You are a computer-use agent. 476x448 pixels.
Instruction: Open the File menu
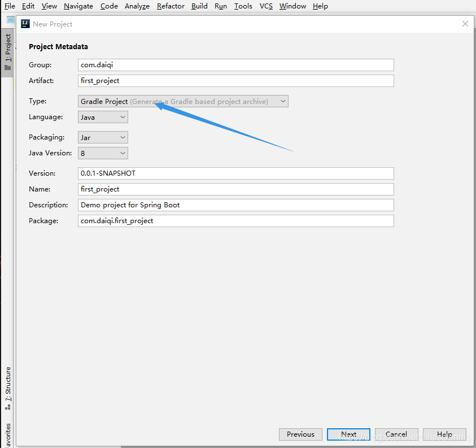coord(10,6)
